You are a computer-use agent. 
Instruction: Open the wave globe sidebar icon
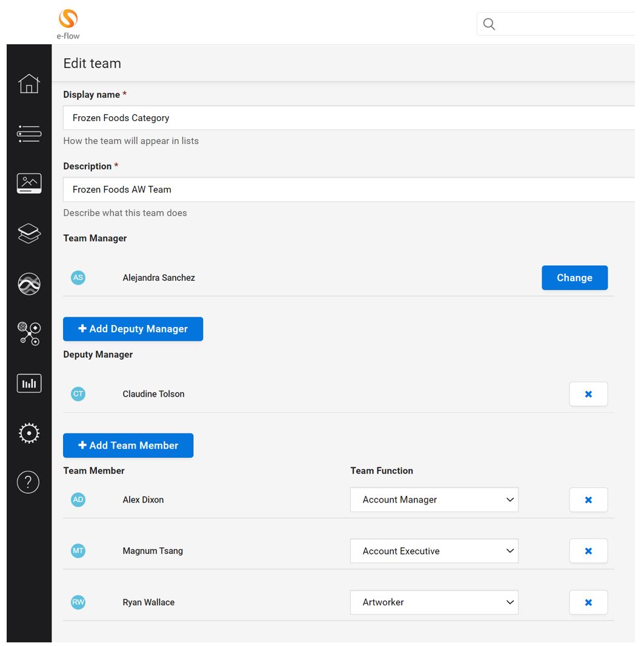[x=29, y=284]
